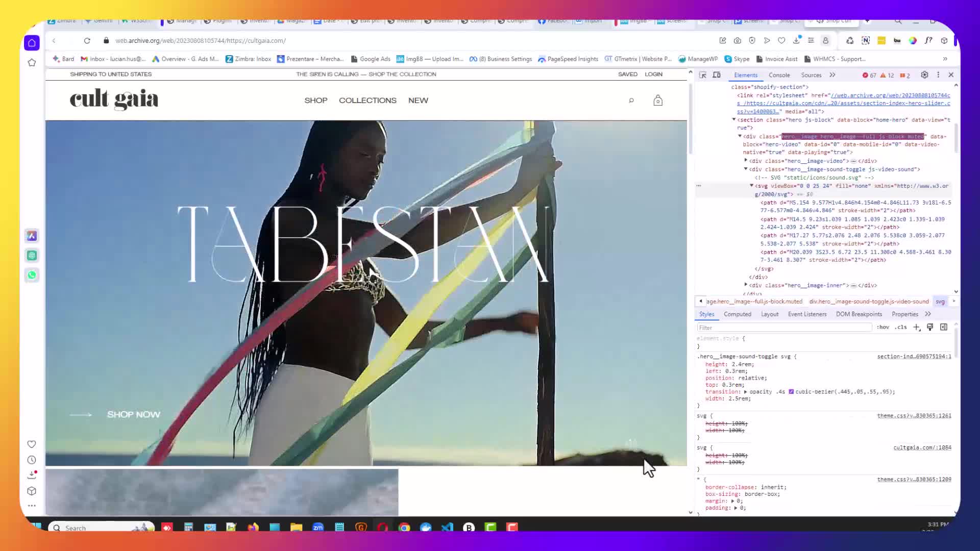The height and width of the screenshot is (551, 980).
Task: Open the COLLECTIONS menu on cult gaia
Action: point(367,101)
